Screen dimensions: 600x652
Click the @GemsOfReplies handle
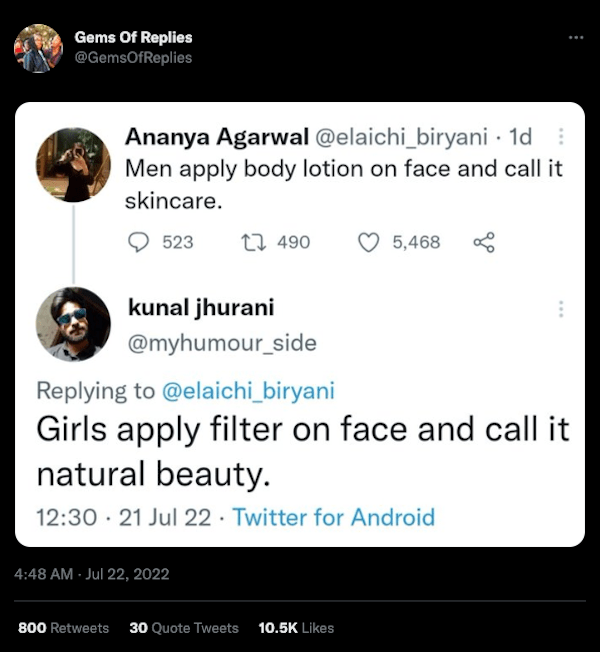[133, 58]
